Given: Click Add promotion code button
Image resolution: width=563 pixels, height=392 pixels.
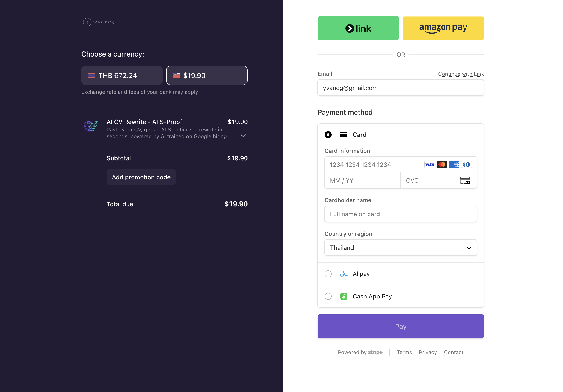Looking at the screenshot, I should coord(141,177).
